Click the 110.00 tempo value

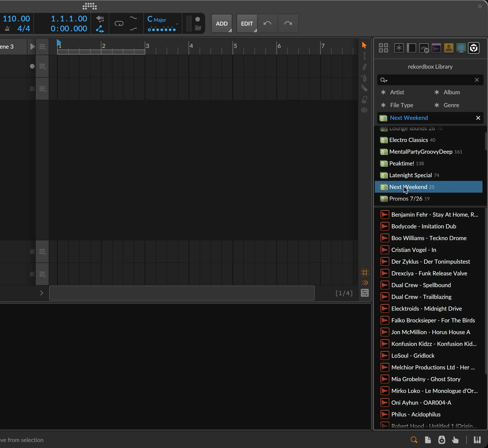[x=16, y=19]
